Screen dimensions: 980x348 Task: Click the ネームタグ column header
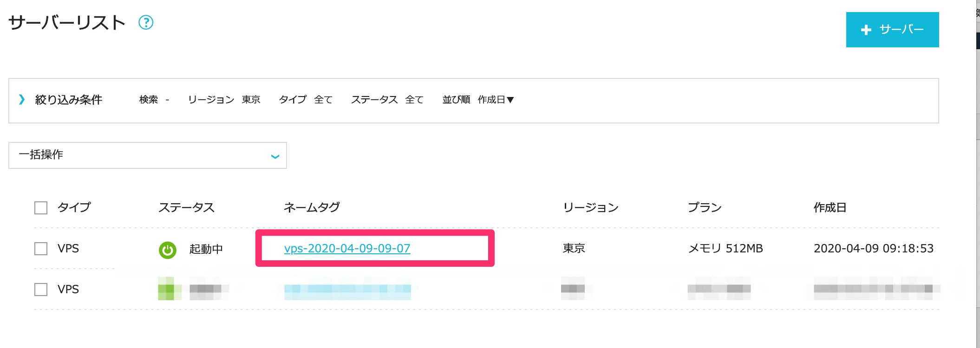312,207
